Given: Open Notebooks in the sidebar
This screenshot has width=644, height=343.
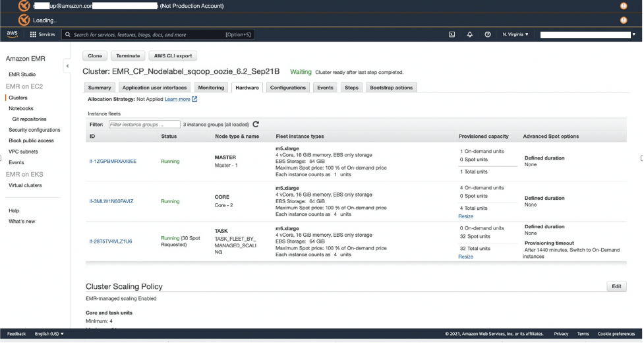Looking at the screenshot, I should 21,108.
